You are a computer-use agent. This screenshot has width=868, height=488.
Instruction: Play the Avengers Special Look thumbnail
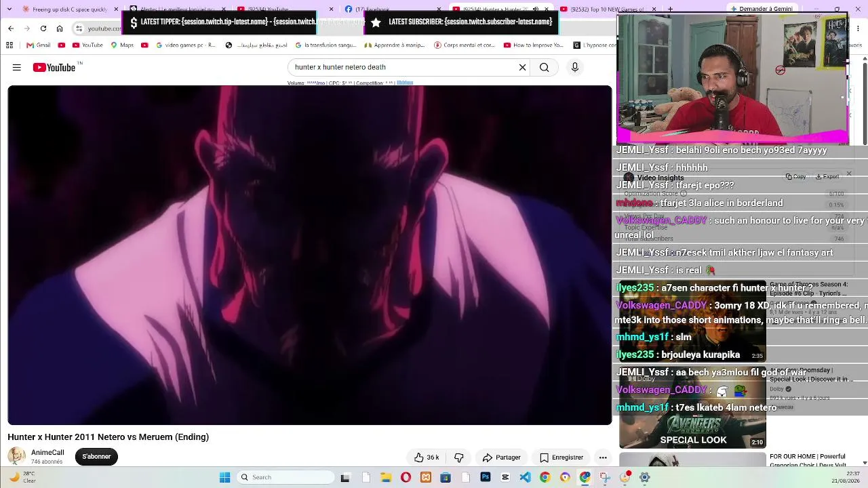pyautogui.click(x=692, y=407)
